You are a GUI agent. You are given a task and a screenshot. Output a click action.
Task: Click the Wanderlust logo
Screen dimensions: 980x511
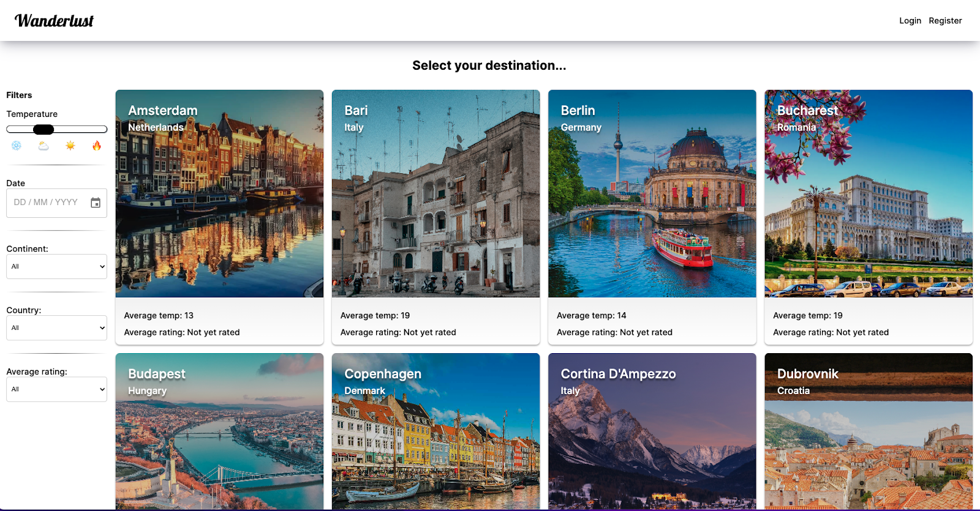click(54, 21)
